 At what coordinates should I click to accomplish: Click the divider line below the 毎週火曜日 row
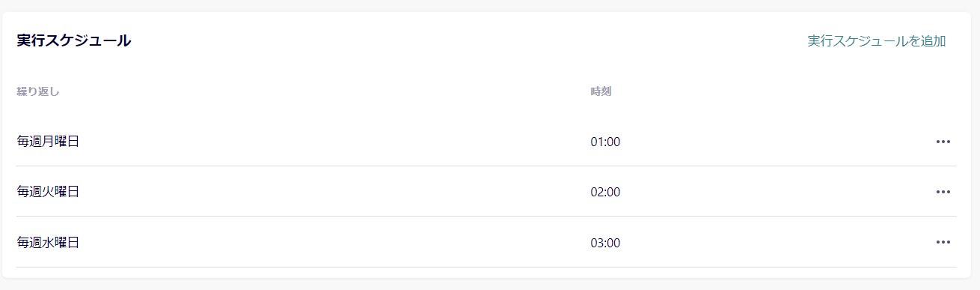pyautogui.click(x=486, y=216)
